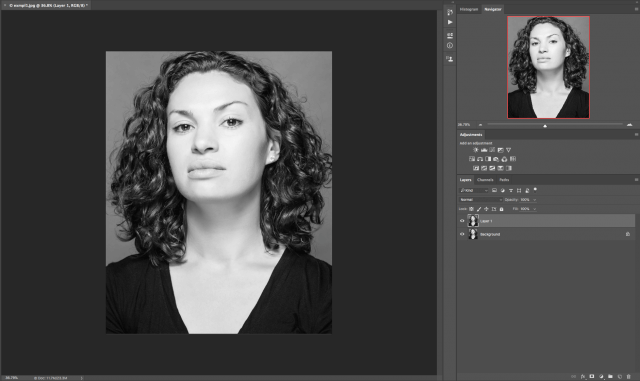This screenshot has height=381, width=640.
Task: Add a Threshold adjustment
Action: [492, 168]
